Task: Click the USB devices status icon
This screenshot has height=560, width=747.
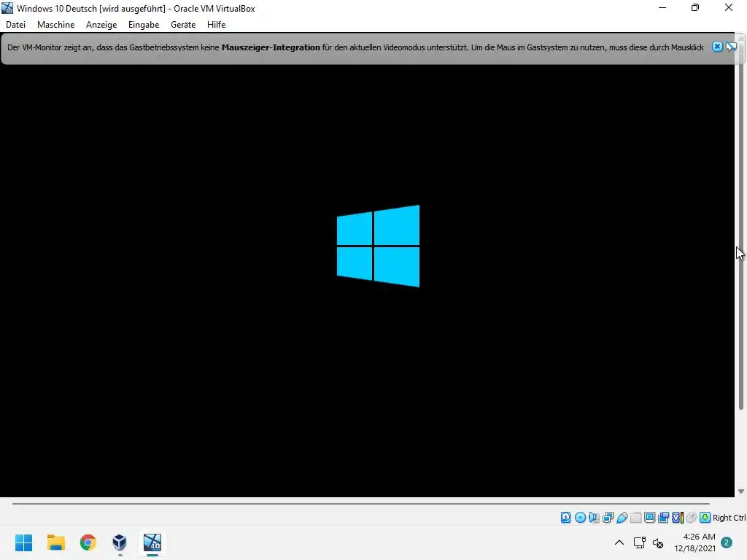Action: [x=622, y=518]
